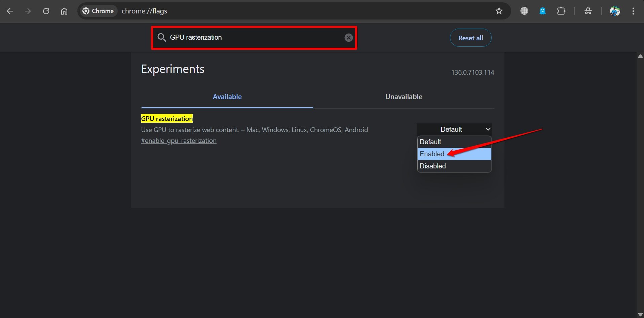Image resolution: width=644 pixels, height=318 pixels.
Task: Clear the flags search field
Action: tap(349, 38)
